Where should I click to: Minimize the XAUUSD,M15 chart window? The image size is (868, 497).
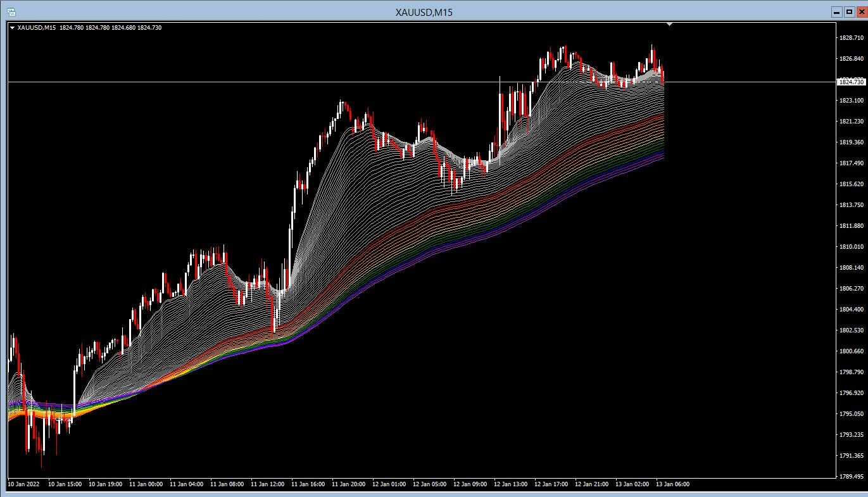[837, 11]
